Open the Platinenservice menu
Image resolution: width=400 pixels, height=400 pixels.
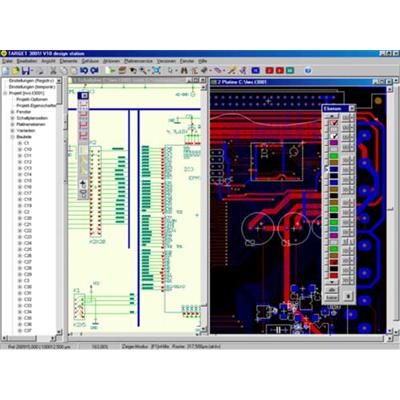click(138, 61)
